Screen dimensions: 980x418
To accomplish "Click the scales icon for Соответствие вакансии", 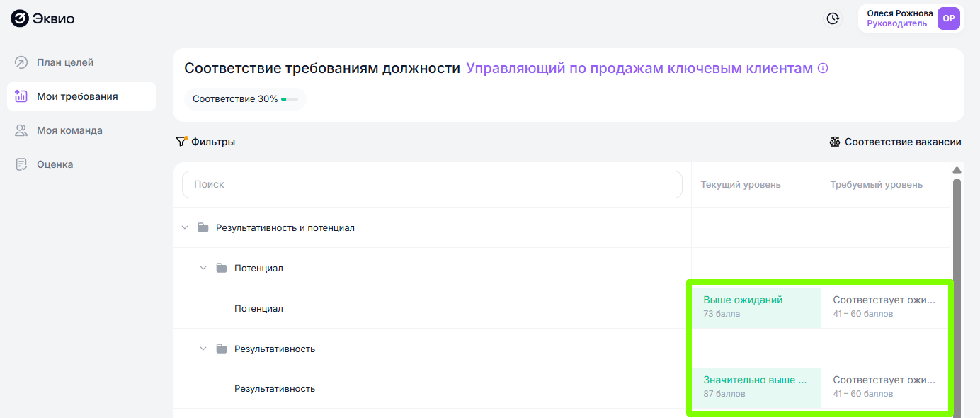I will click(x=835, y=142).
